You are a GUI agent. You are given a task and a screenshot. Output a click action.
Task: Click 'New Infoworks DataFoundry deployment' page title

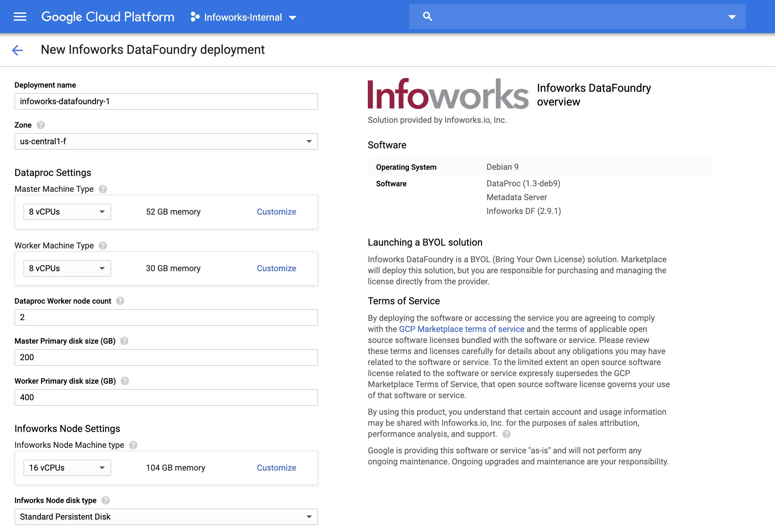[x=153, y=50]
